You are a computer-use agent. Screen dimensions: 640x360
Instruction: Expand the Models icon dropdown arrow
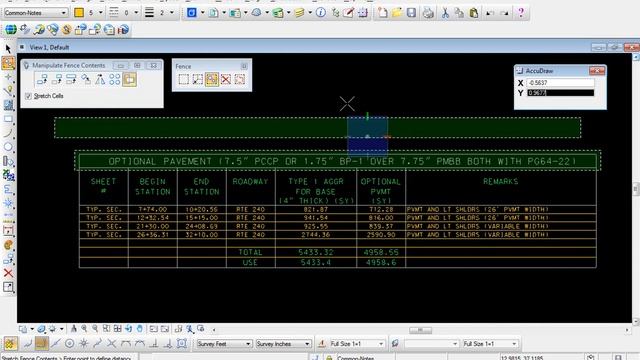click(x=202, y=13)
